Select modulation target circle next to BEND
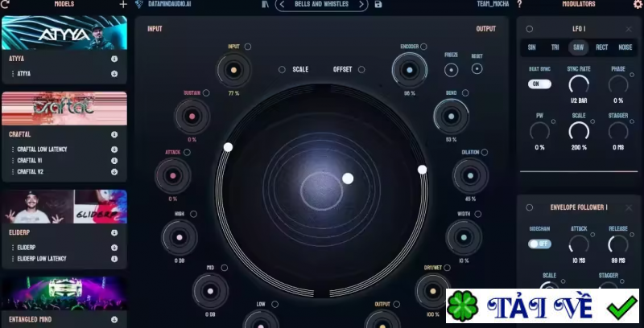This screenshot has height=328, width=644. click(x=465, y=93)
